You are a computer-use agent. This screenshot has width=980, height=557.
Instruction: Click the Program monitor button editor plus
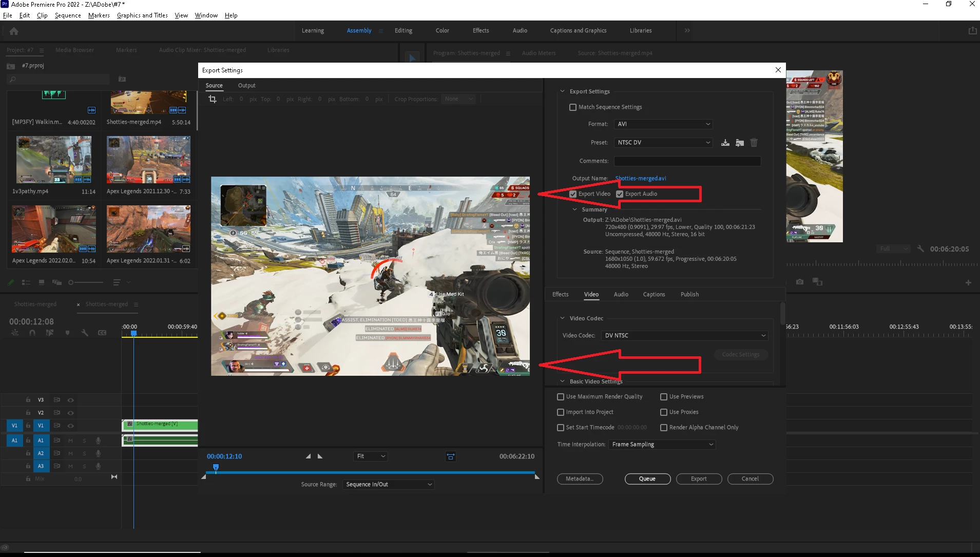point(968,282)
